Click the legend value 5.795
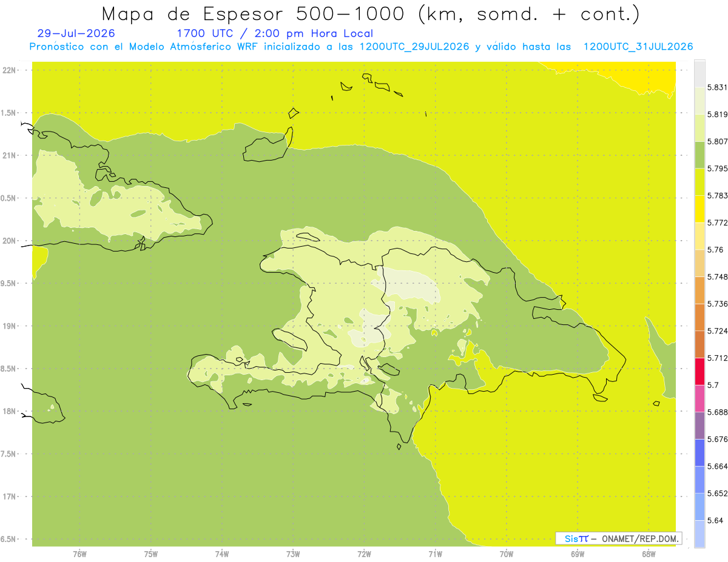728x562 pixels. coord(717,169)
